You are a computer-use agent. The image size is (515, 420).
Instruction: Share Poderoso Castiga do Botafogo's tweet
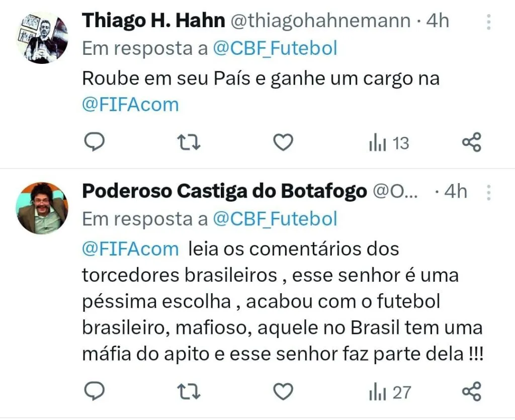[472, 391]
